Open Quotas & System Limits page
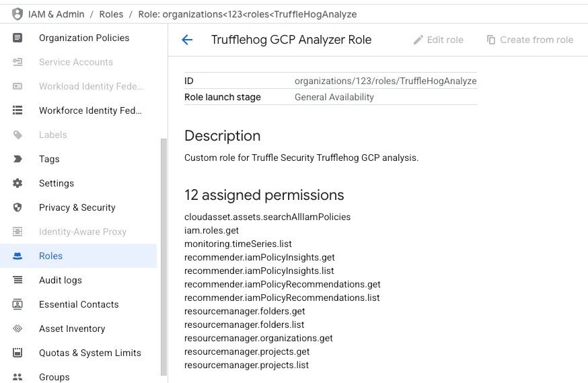Image resolution: width=588 pixels, height=383 pixels. [x=90, y=353]
